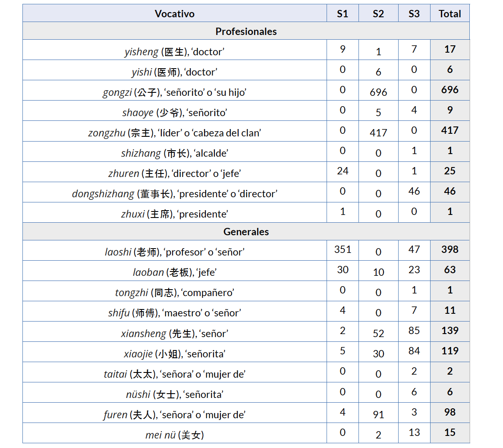Click the zongzhu row's bold Total 417
Screen dimensions: 503x448
[x=450, y=130]
